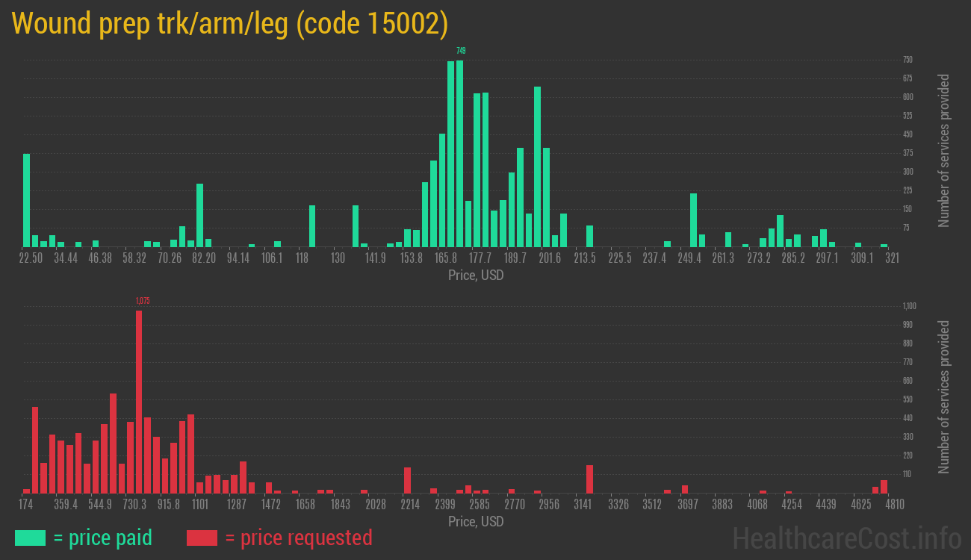
Task: Click the green bar at 249.4
Action: [693, 220]
